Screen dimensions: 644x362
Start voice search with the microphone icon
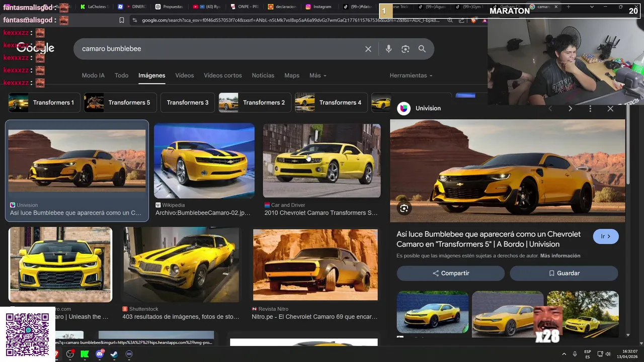point(388,49)
